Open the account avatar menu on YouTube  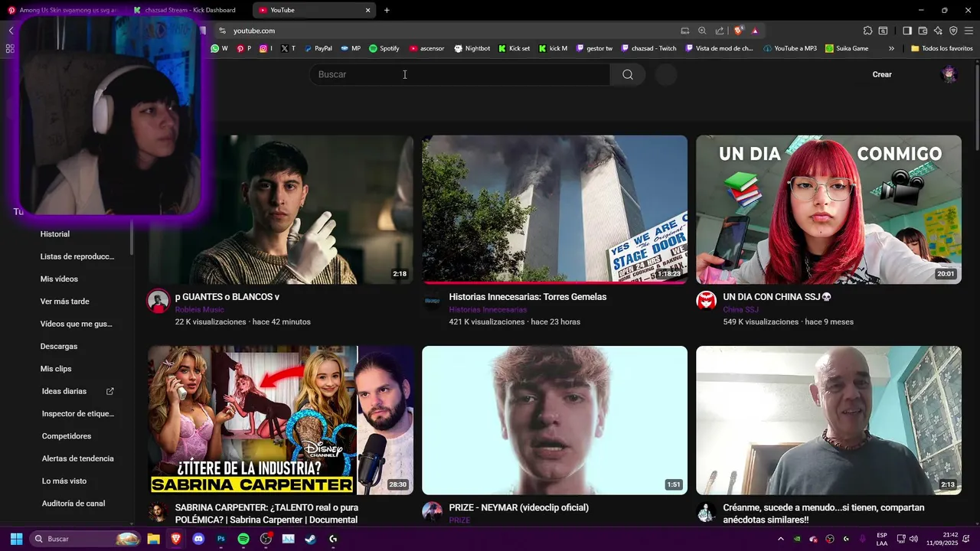click(949, 74)
